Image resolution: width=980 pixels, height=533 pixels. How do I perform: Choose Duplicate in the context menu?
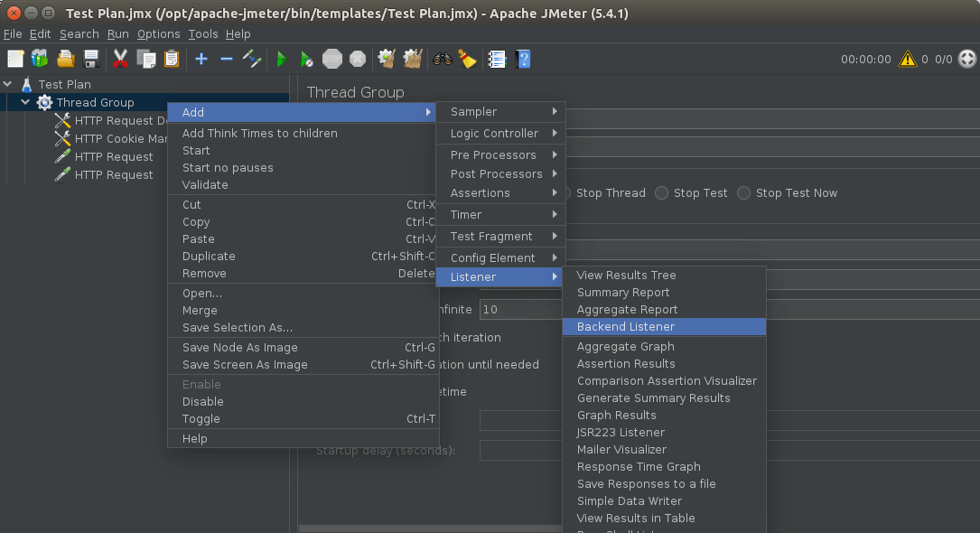point(209,257)
